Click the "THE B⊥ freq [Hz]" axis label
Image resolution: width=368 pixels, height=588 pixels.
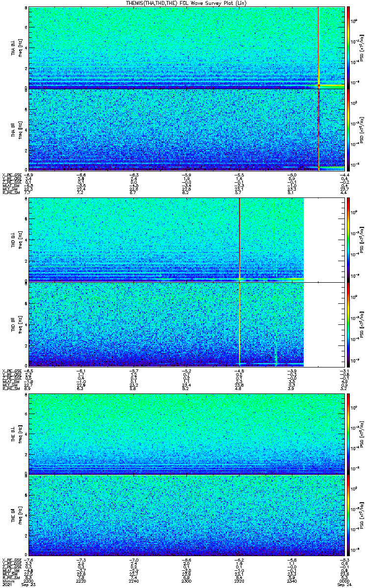(x=17, y=434)
